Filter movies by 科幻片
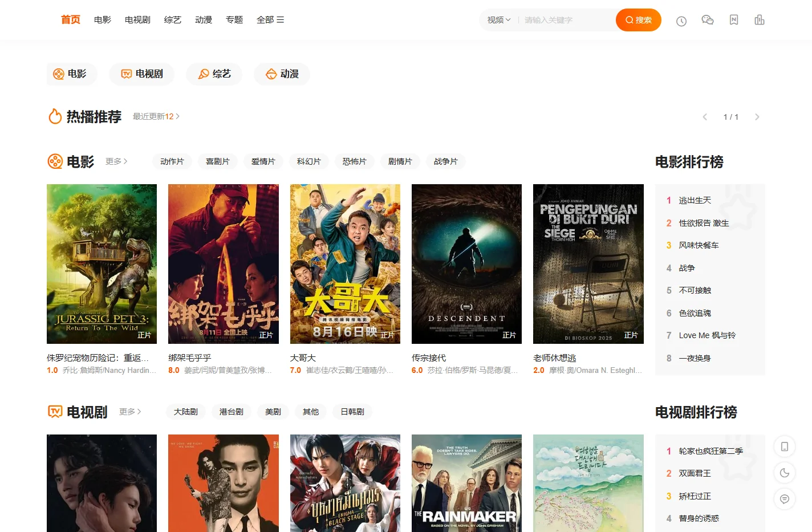The height and width of the screenshot is (532, 812). [309, 161]
